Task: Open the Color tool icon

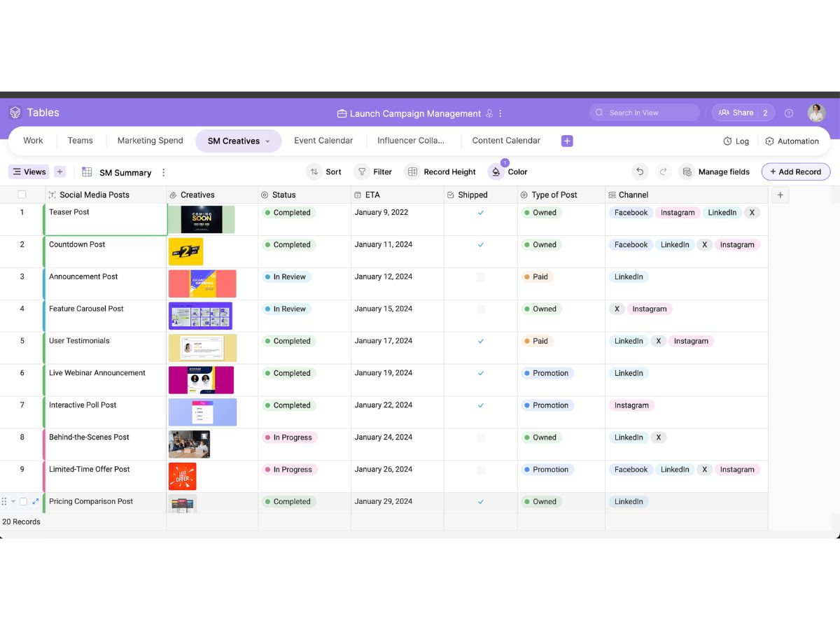Action: point(496,171)
